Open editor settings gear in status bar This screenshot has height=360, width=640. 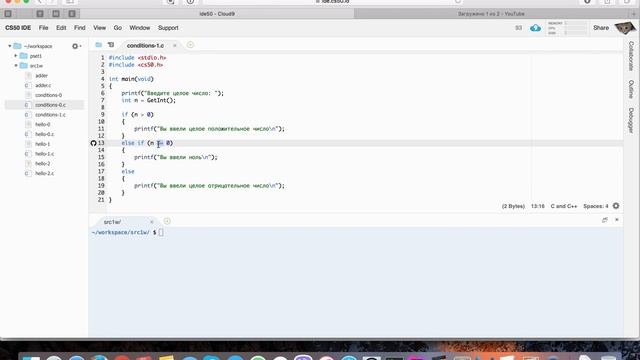click(616, 206)
